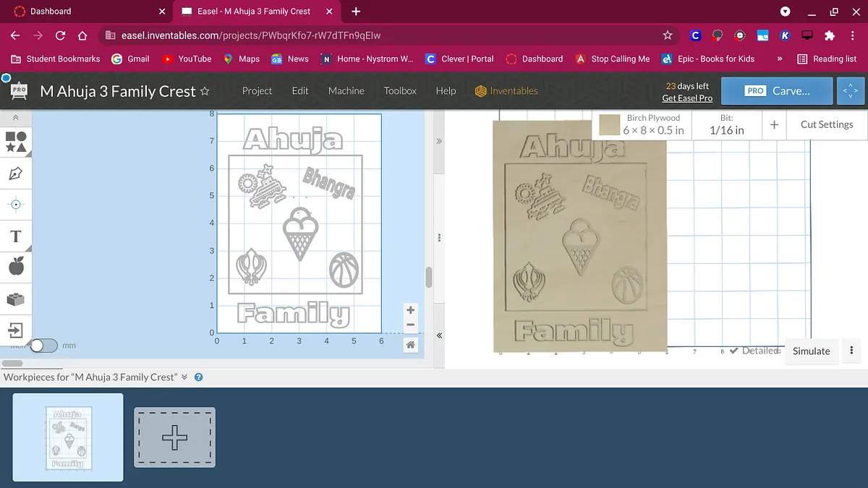Select the Bhangra text on design canvas
The image size is (868, 488).
tap(329, 182)
